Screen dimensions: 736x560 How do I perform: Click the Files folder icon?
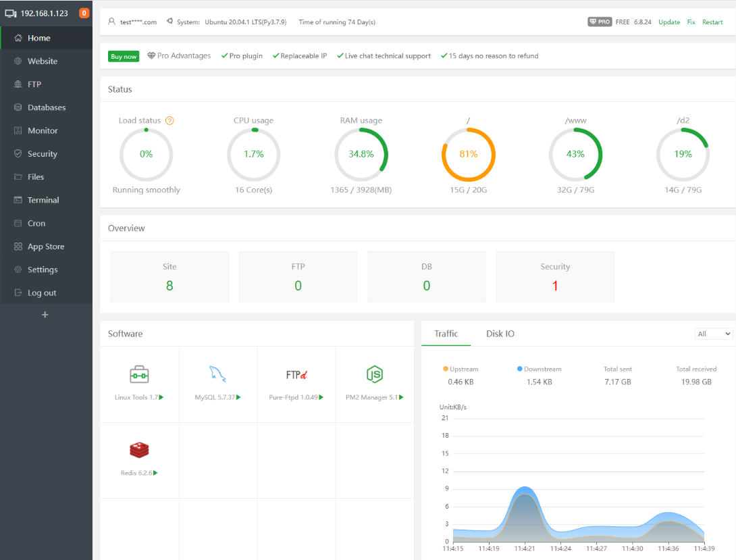(18, 176)
